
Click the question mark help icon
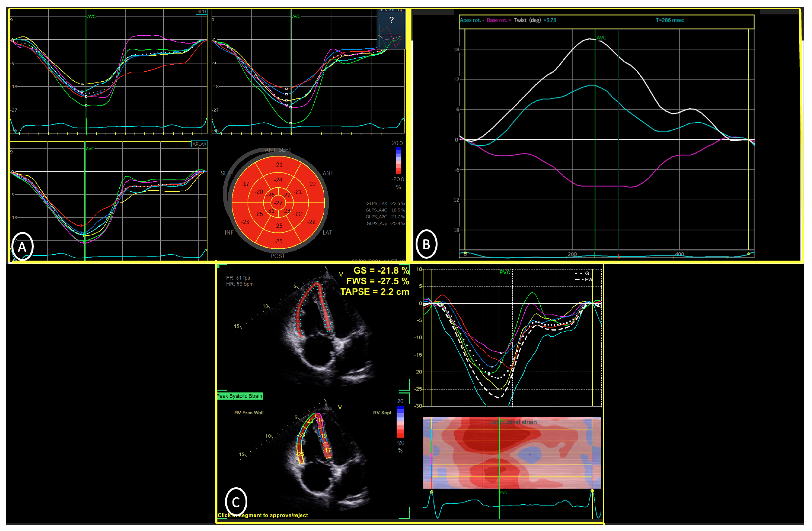391,20
